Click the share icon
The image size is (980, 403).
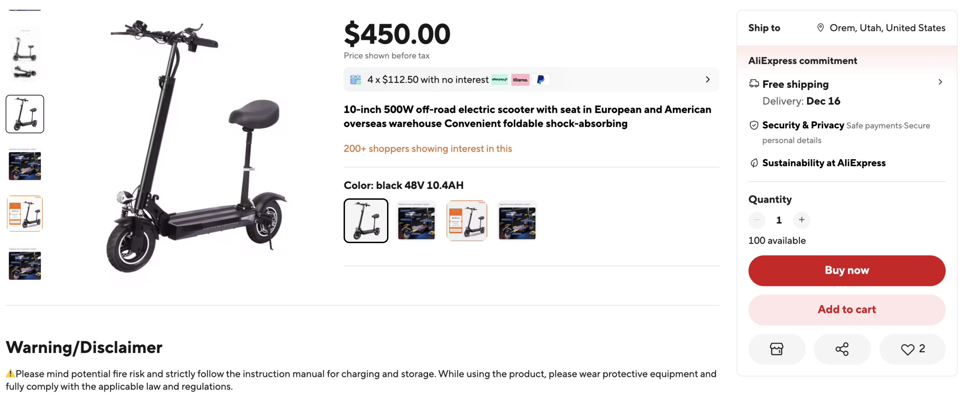pyautogui.click(x=843, y=349)
